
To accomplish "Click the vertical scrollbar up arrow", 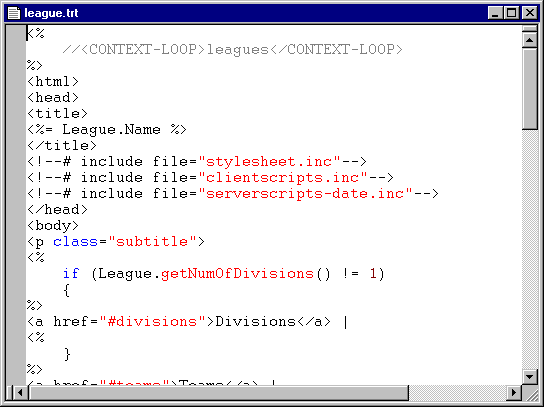I will tap(530, 40).
